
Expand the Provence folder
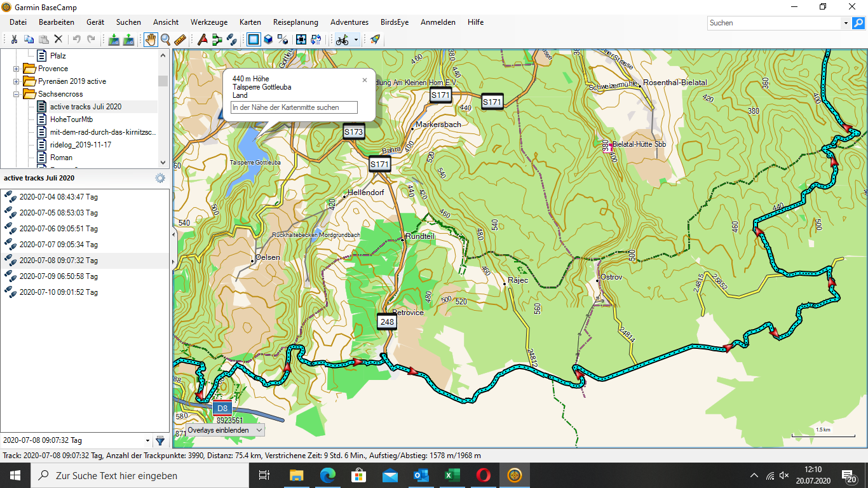(17, 69)
